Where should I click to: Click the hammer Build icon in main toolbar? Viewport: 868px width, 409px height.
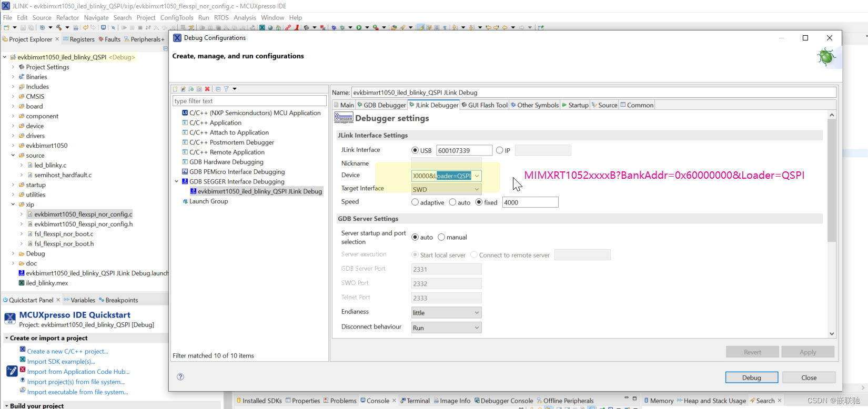[x=59, y=27]
